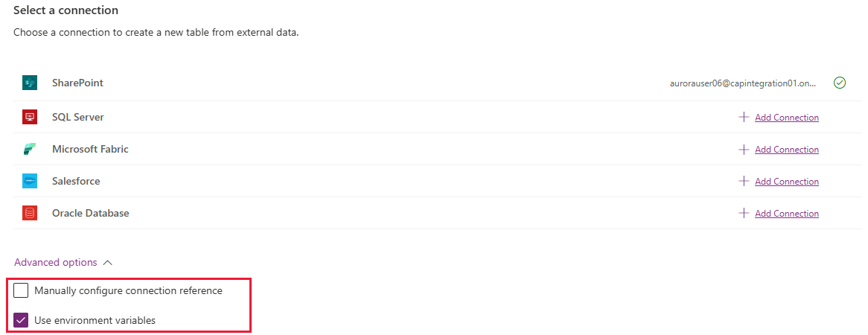868x335 pixels.
Task: Click the SharePoint connector icon
Action: pyautogui.click(x=30, y=83)
